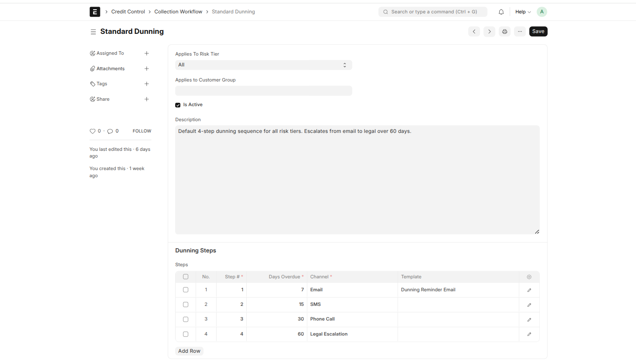
Task: Edit the Legal Escalation row pencil
Action: (x=529, y=334)
